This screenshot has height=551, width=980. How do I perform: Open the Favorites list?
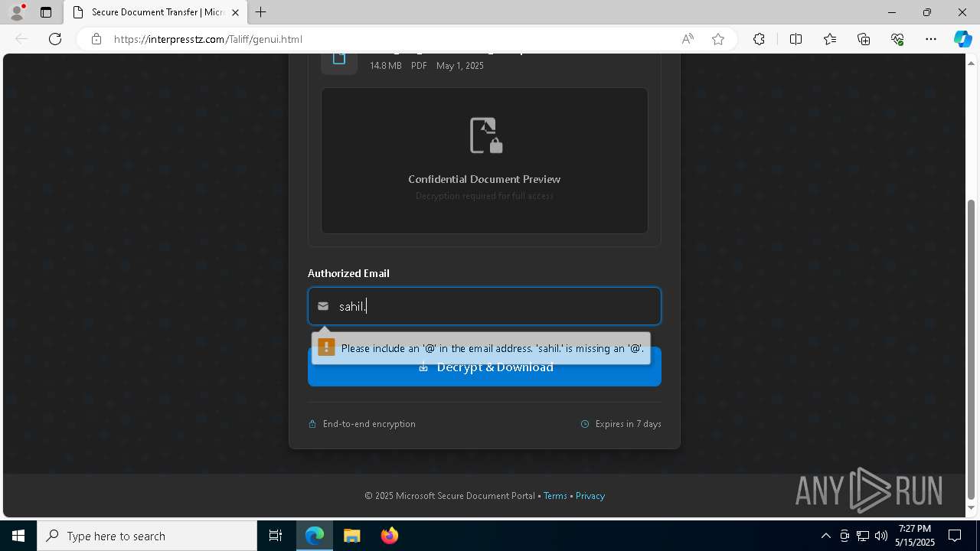tap(830, 39)
